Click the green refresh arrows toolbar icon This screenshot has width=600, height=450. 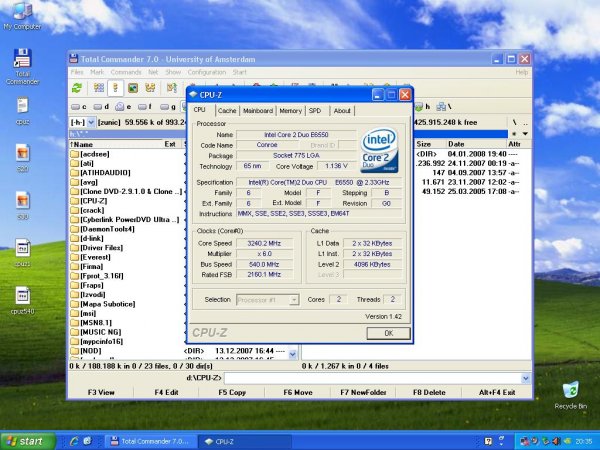[x=77, y=88]
